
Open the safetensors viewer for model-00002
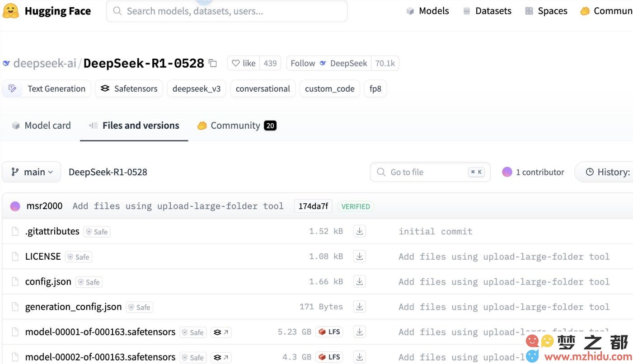point(221,358)
